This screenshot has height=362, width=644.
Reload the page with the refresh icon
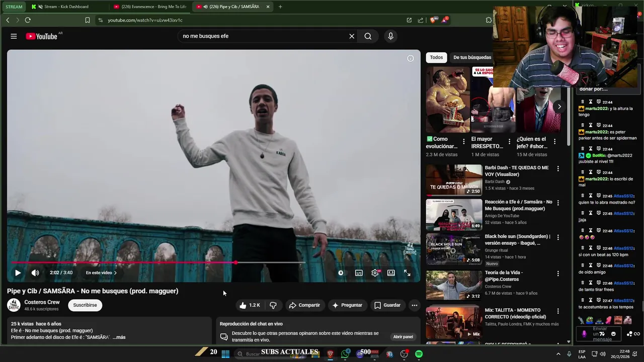pyautogui.click(x=28, y=20)
